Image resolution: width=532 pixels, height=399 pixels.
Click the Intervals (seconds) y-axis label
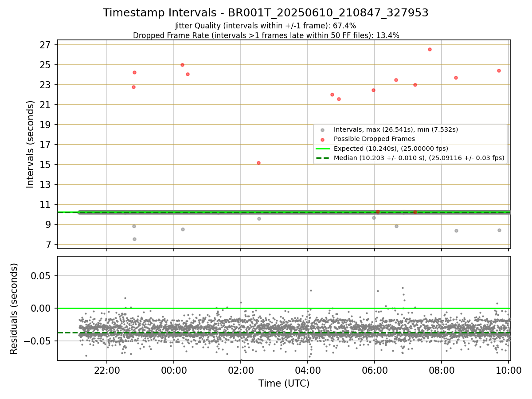click(x=30, y=144)
